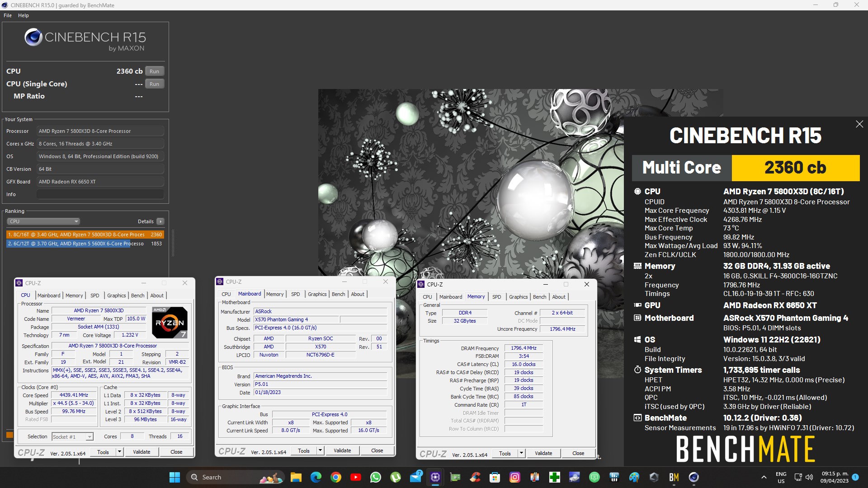Open CPU tab in CPU-Z Memory window
The height and width of the screenshot is (488, 868).
(x=428, y=297)
